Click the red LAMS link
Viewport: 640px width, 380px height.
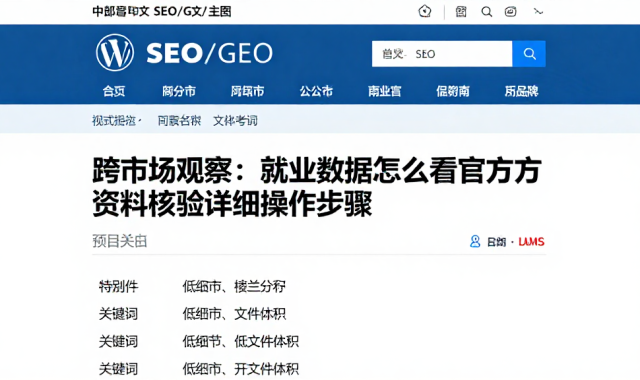pos(531,242)
